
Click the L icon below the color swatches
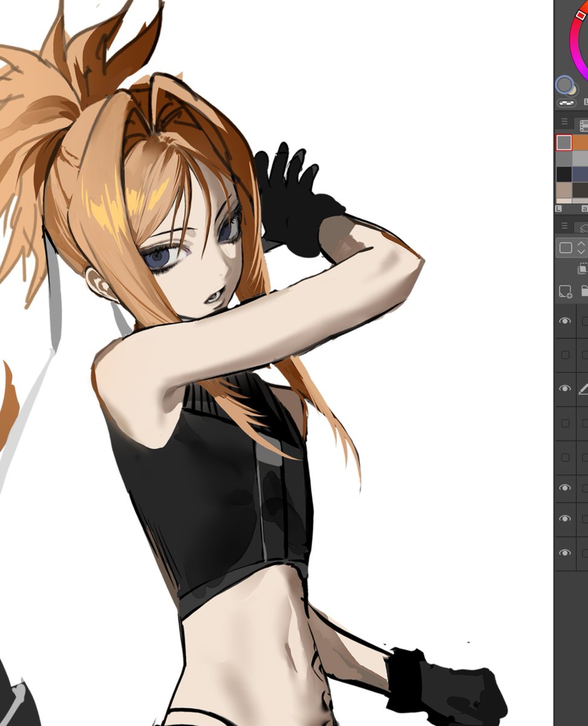[558, 208]
